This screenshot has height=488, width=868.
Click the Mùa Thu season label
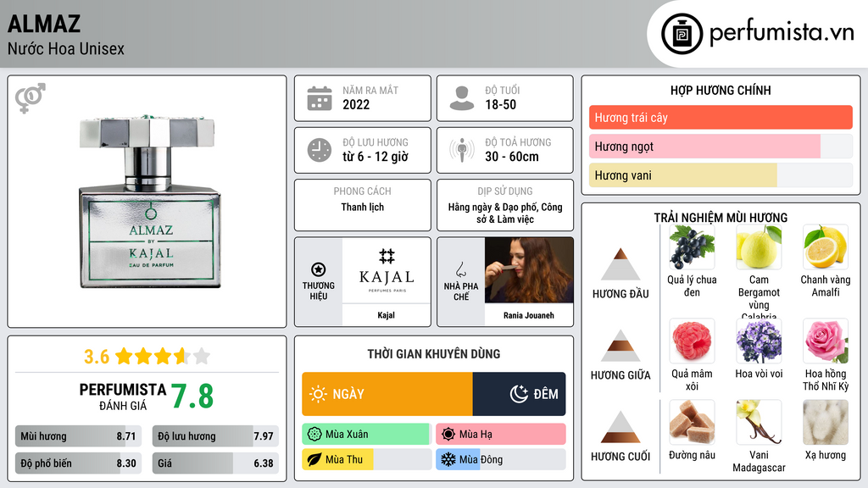coord(344,459)
